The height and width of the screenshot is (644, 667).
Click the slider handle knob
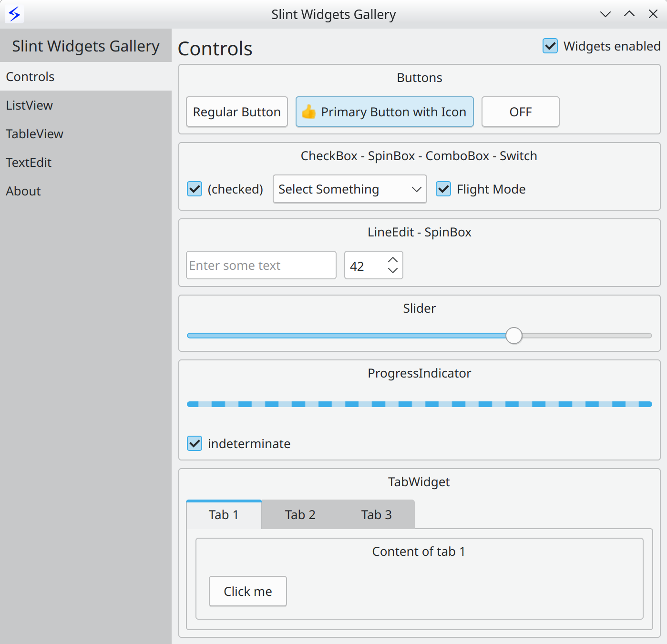point(514,336)
